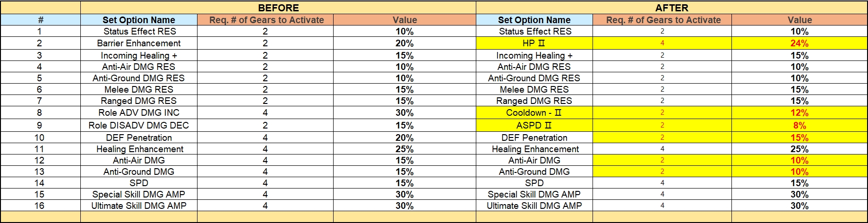Select the # column header
This screenshot has height=223, width=868.
[x=41, y=20]
